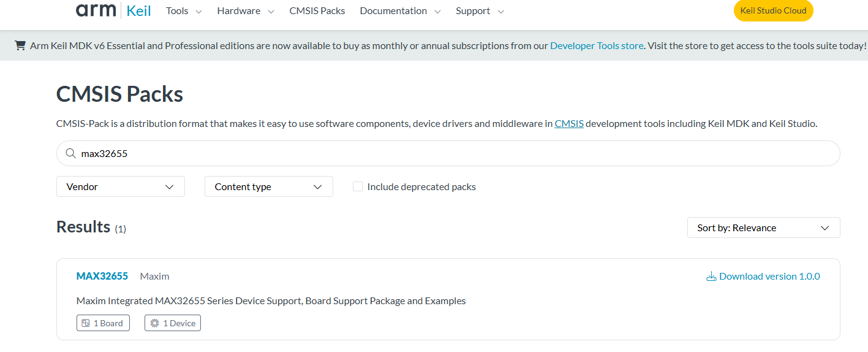The image size is (868, 352).
Task: Open the Documentation menu
Action: (x=400, y=11)
